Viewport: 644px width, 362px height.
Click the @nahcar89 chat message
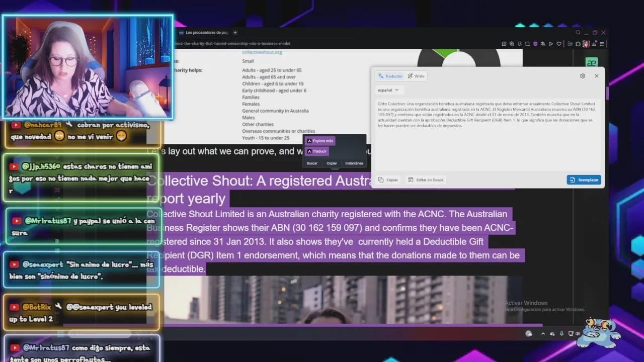point(83,131)
